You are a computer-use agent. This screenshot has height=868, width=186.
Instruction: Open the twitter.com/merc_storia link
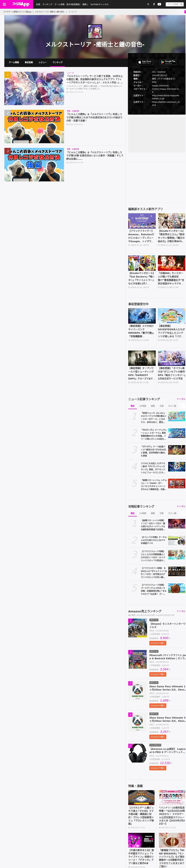click(x=166, y=103)
